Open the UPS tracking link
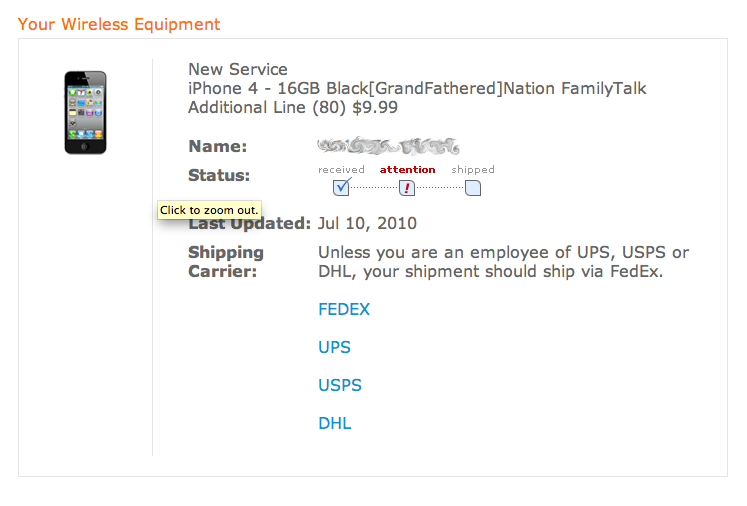This screenshot has height=506, width=747. (x=334, y=347)
